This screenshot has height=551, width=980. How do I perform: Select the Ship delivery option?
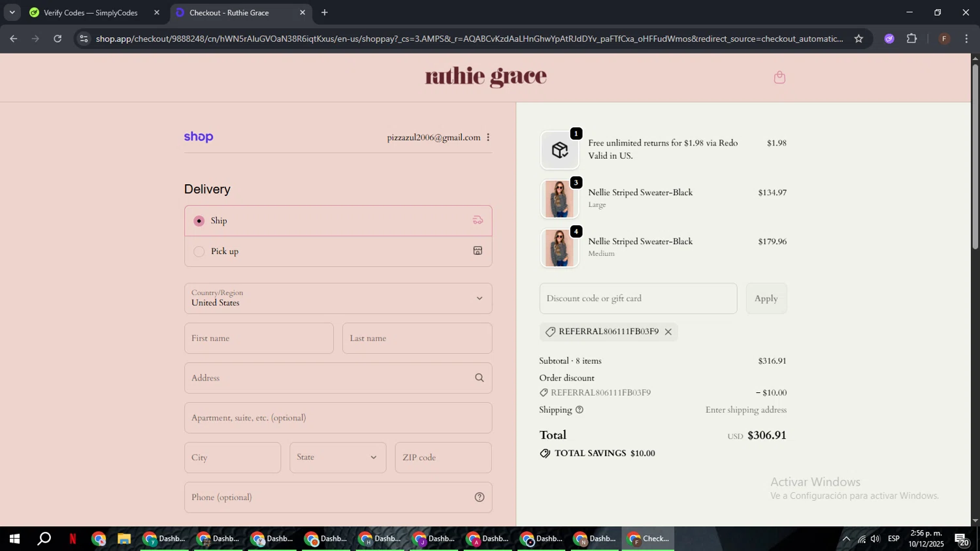[x=338, y=221]
